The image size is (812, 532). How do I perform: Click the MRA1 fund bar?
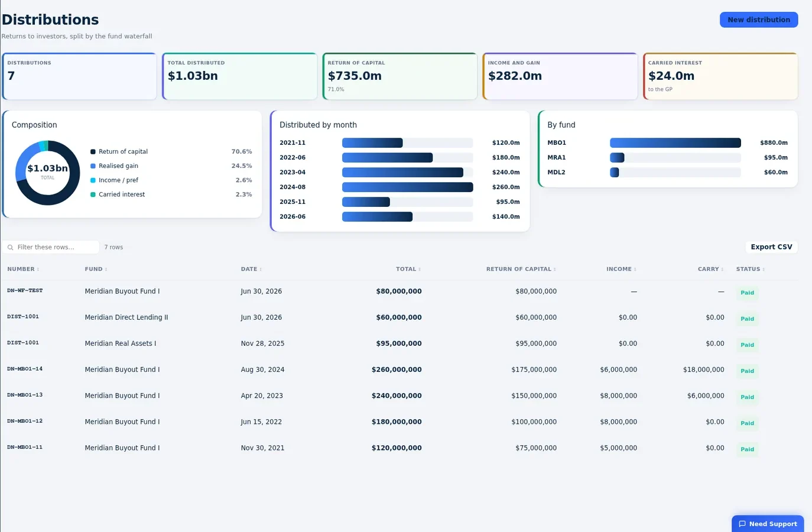coord(617,158)
